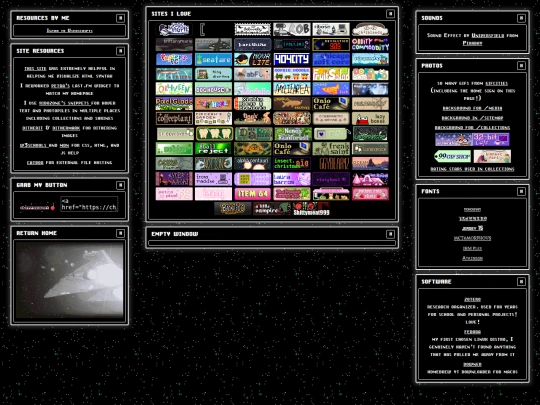
Task: Open the Doodle Doodle train button
Action: click(x=292, y=74)
